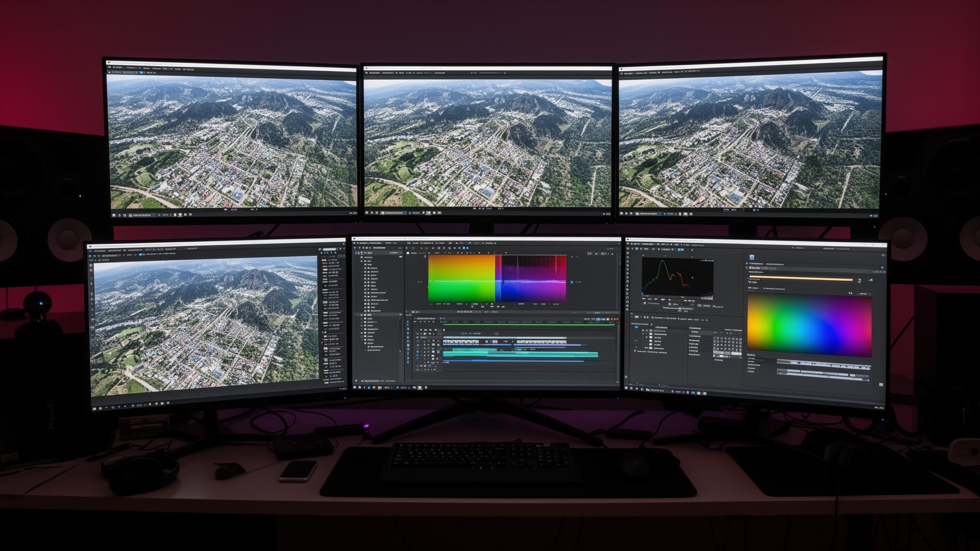Select the blue highlighted label in bottom-right monitor's lower-left list
The height and width of the screenshot is (551, 980).
coord(636,327)
